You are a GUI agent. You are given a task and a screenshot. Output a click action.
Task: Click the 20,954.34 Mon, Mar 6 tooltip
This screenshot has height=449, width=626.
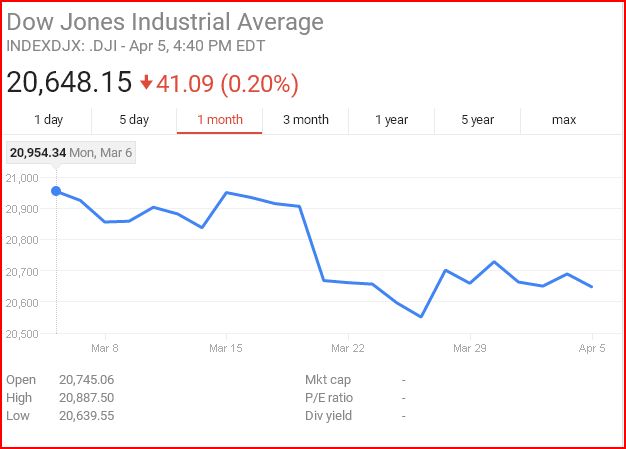coord(71,152)
